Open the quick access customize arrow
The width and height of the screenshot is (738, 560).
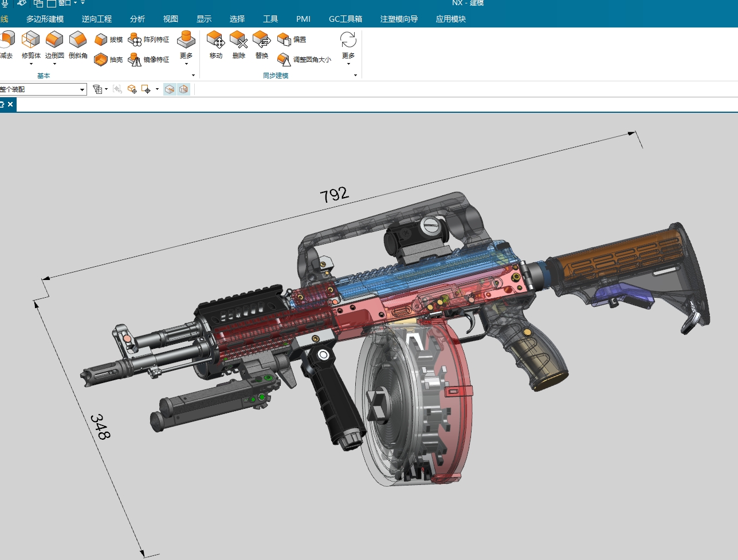83,3
